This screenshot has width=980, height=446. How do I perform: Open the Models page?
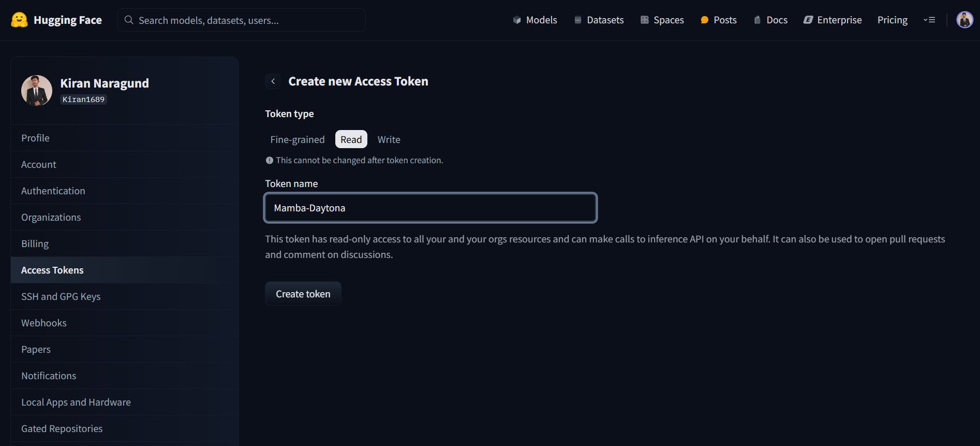point(535,20)
